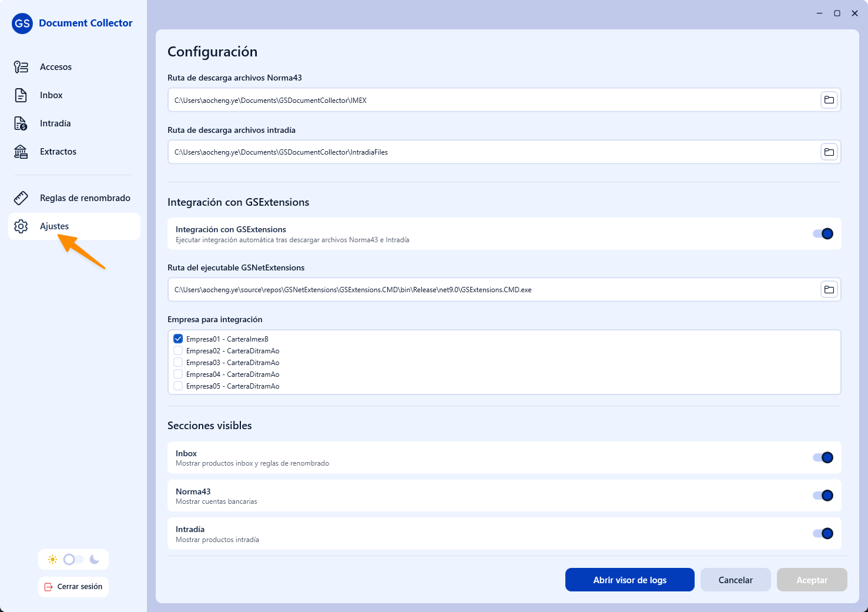Click the sun light-mode icon
The height and width of the screenshot is (612, 868).
[x=52, y=560]
